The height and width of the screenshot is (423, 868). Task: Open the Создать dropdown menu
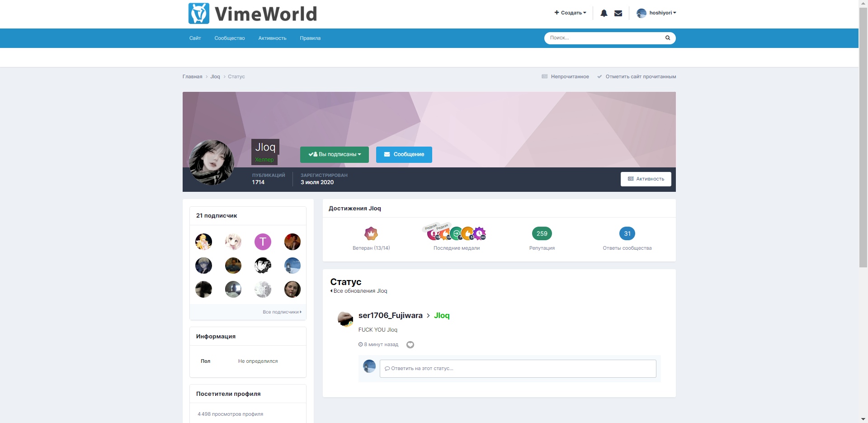[570, 13]
